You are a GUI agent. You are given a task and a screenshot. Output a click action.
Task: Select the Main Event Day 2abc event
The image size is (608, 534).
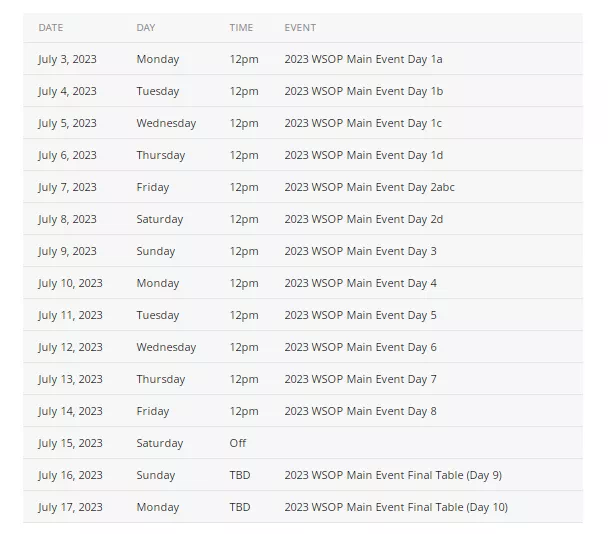pyautogui.click(x=370, y=187)
